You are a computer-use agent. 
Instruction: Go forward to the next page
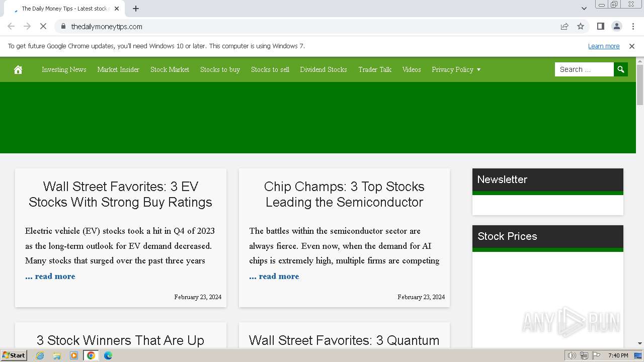[x=27, y=26]
